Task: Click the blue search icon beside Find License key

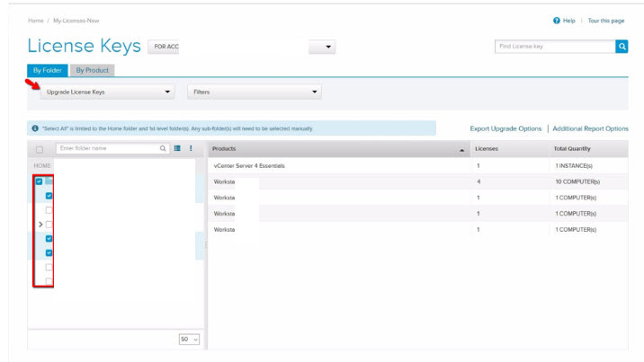Action: (x=622, y=47)
